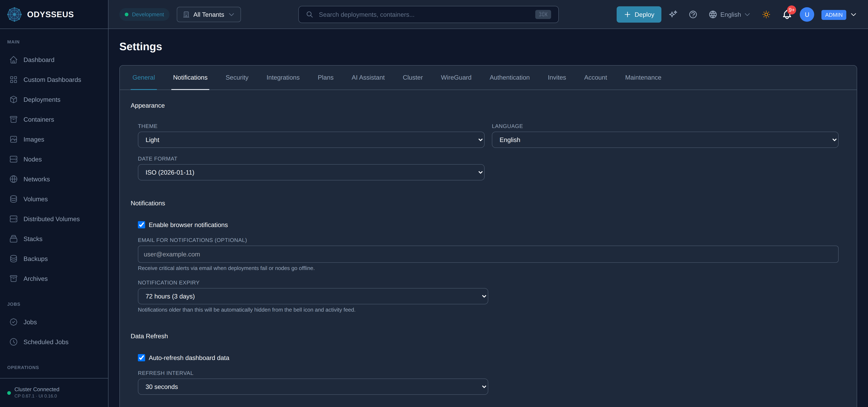This screenshot has height=407, width=868.
Task: Expand the ADMIN user menu chevron
Action: 854,14
